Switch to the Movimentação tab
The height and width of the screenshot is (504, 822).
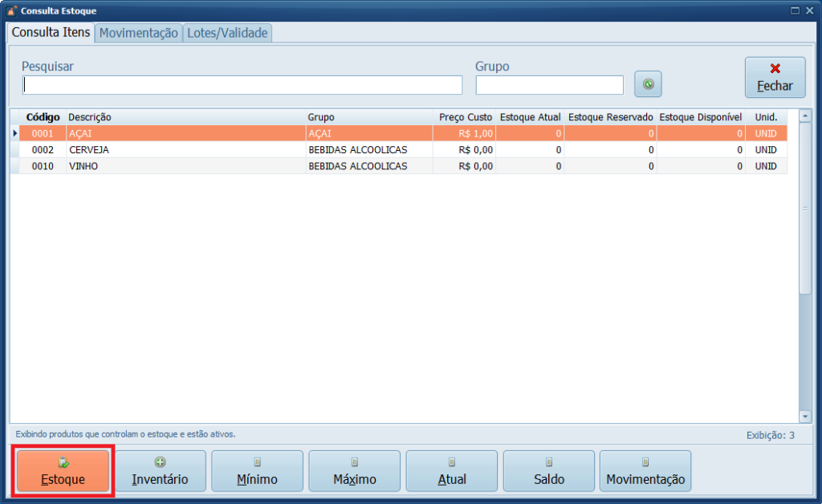tap(138, 33)
